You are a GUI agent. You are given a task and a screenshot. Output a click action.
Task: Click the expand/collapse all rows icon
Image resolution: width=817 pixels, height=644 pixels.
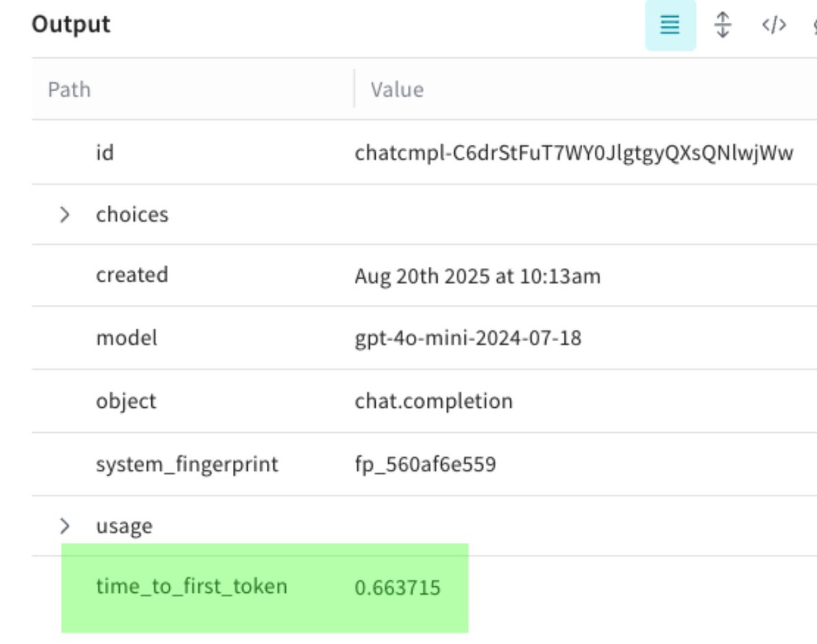[722, 26]
